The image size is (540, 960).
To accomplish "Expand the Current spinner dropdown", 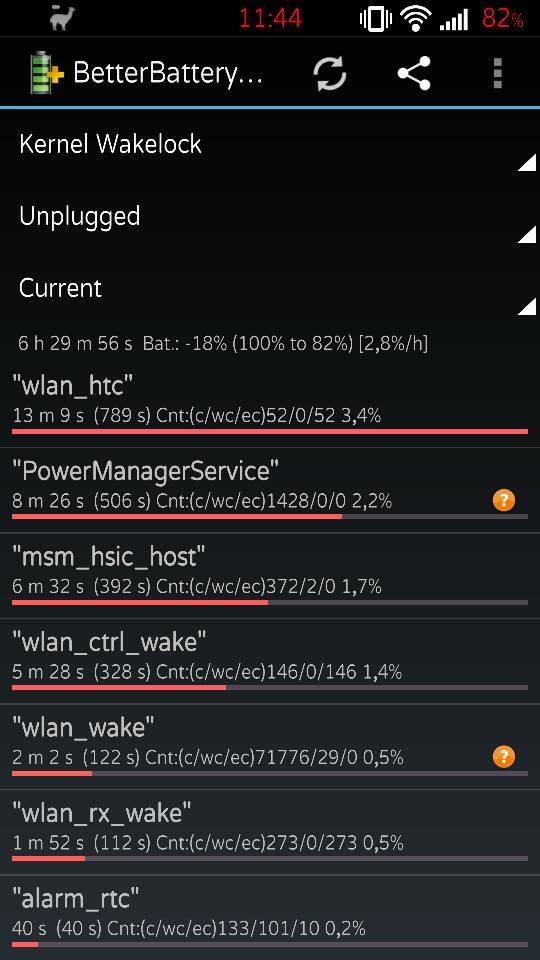I will (x=270, y=288).
